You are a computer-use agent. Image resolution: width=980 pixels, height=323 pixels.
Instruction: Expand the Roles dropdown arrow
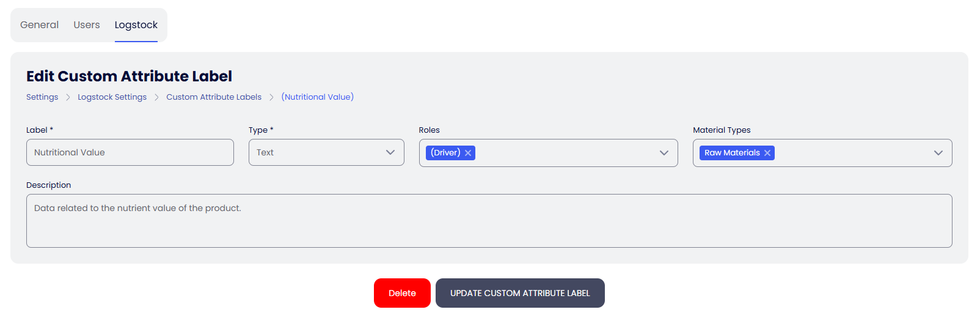pos(664,153)
